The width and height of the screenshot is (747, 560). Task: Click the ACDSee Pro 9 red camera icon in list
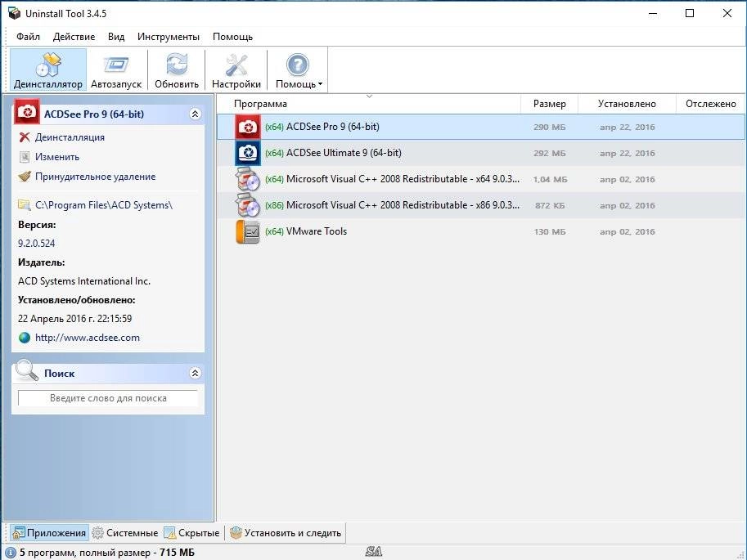point(248,127)
